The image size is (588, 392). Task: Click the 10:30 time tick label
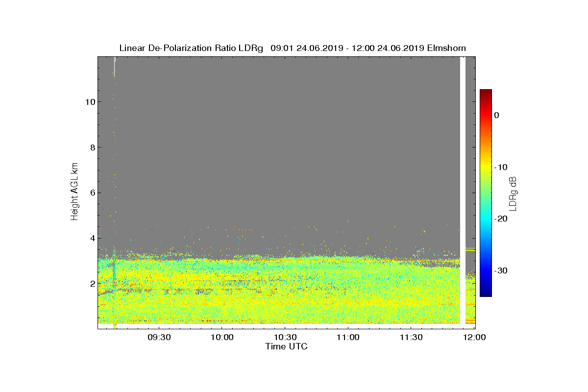[x=285, y=338]
